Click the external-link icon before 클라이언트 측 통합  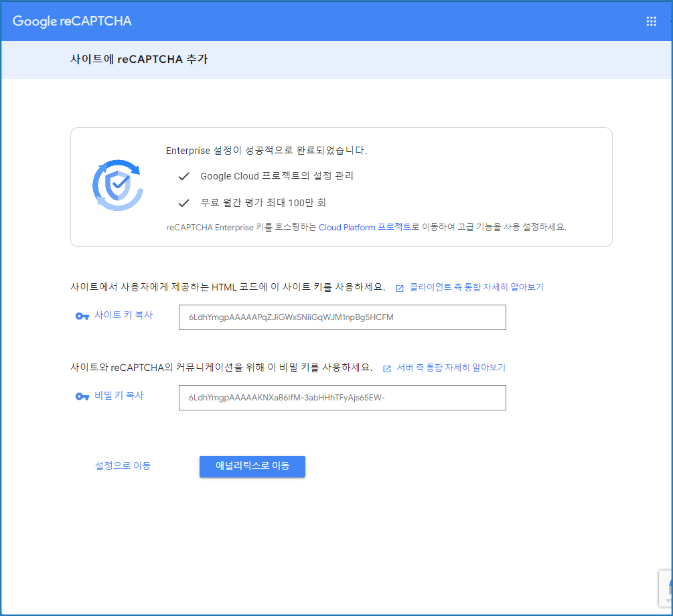[400, 288]
